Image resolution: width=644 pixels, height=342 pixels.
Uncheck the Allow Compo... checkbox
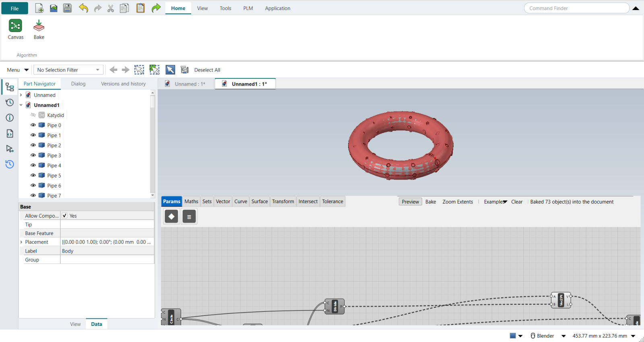64,216
